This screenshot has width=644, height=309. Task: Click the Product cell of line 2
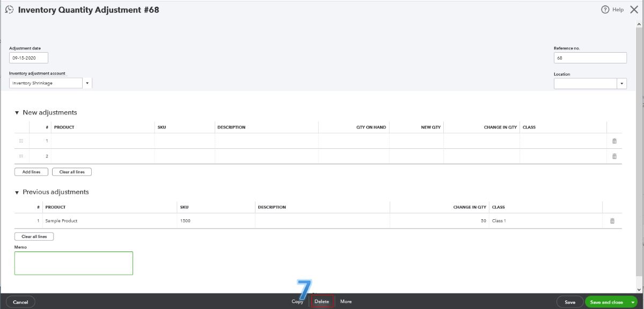tap(103, 156)
